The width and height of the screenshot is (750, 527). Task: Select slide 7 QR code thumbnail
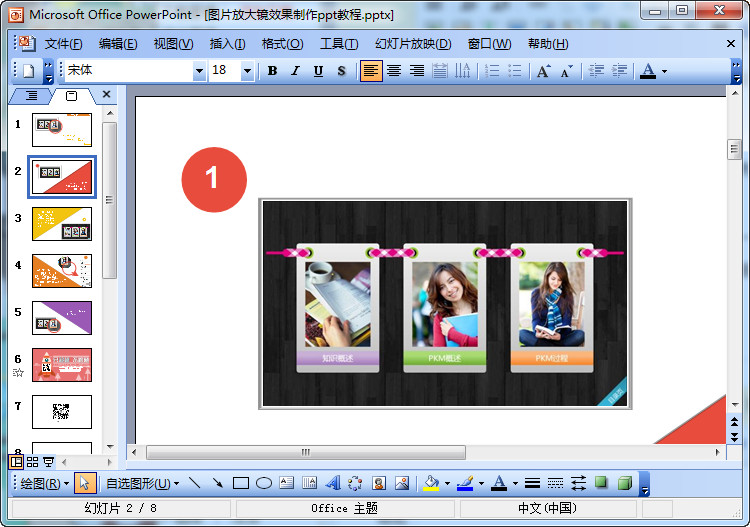[x=62, y=412]
